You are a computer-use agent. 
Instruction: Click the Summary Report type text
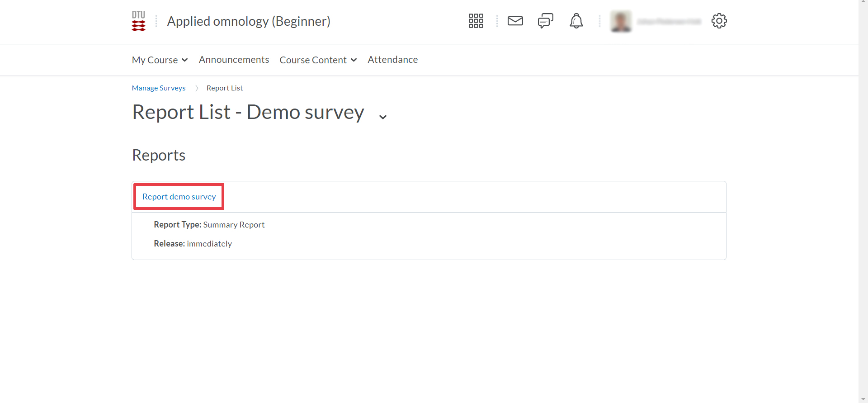[x=234, y=225]
